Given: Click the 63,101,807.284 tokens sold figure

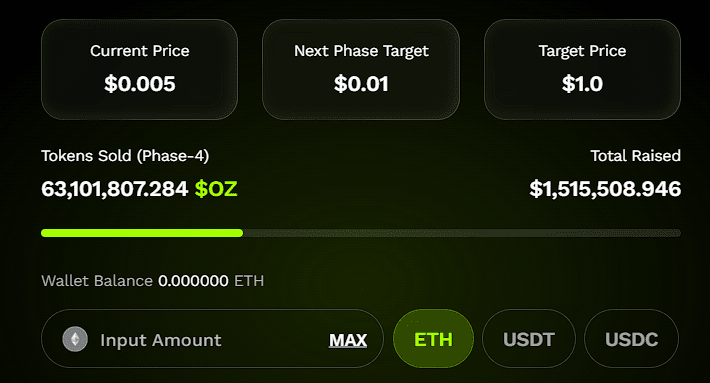Looking at the screenshot, I should pos(115,189).
